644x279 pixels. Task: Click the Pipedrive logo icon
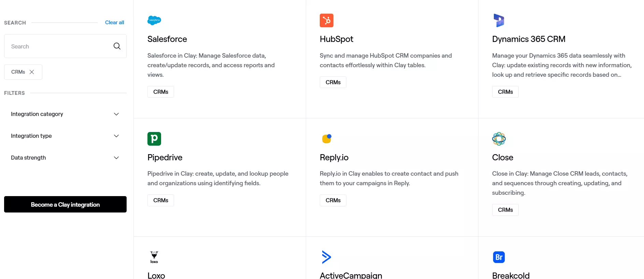[154, 138]
